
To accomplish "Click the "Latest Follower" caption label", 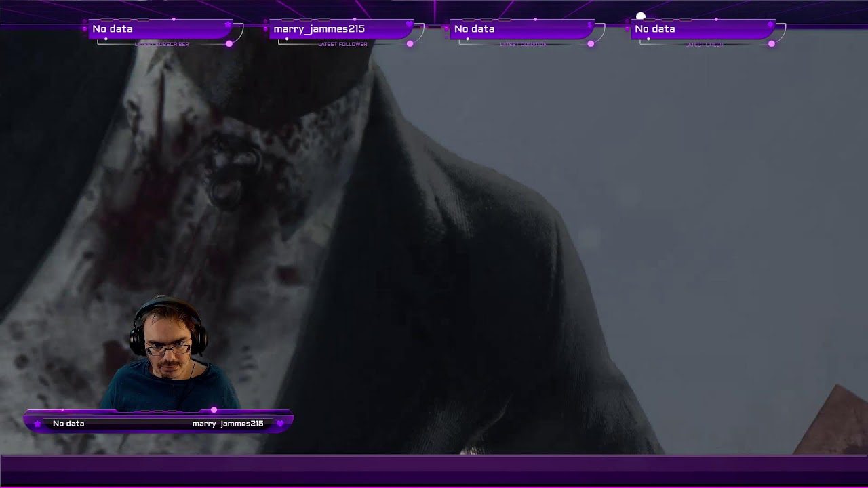I will pos(342,45).
